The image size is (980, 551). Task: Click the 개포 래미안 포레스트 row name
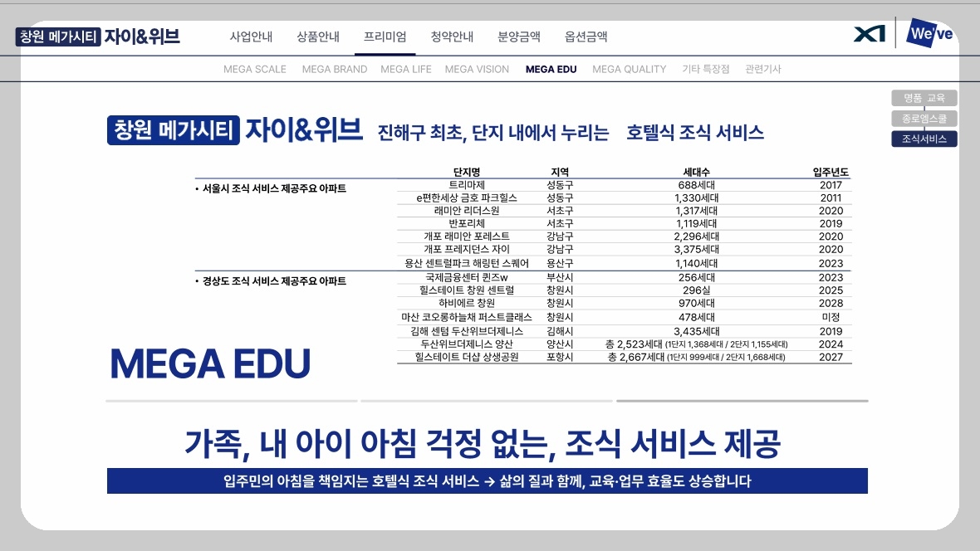(467, 236)
